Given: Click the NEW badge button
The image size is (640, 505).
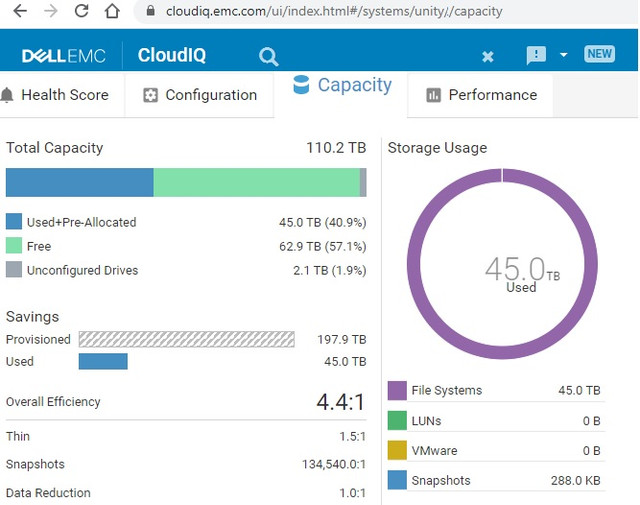Looking at the screenshot, I should 599,54.
